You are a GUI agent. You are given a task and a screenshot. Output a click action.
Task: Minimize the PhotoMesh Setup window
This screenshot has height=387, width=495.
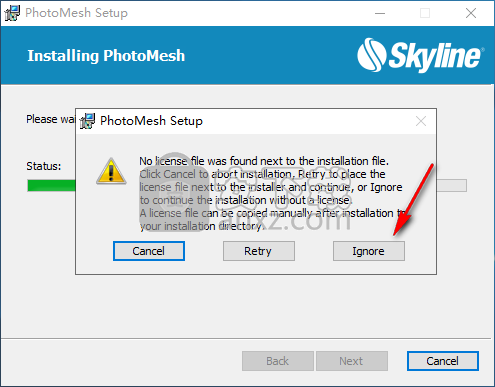point(380,13)
